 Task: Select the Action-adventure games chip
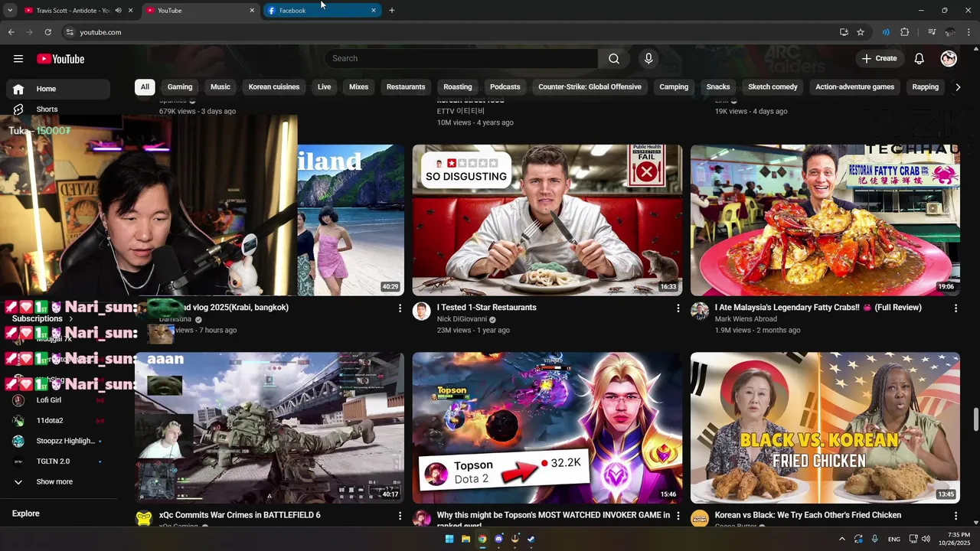coord(854,87)
